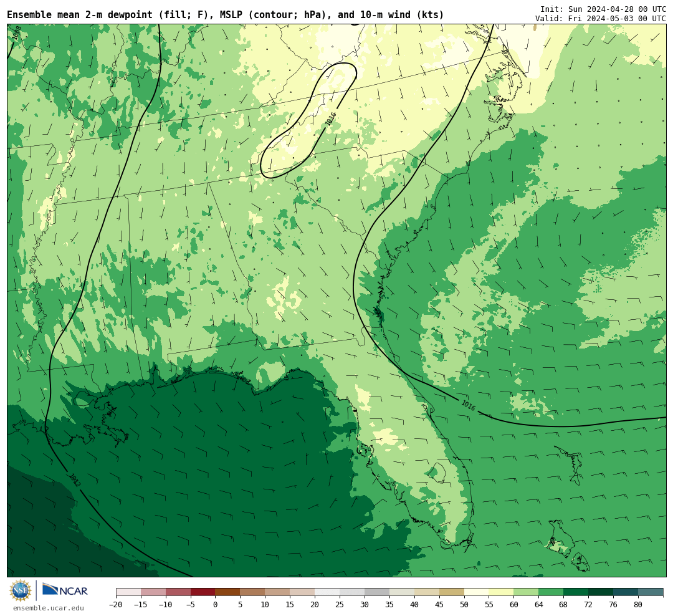
Task: Click the 60 colorbar tick label
Action: click(x=514, y=604)
